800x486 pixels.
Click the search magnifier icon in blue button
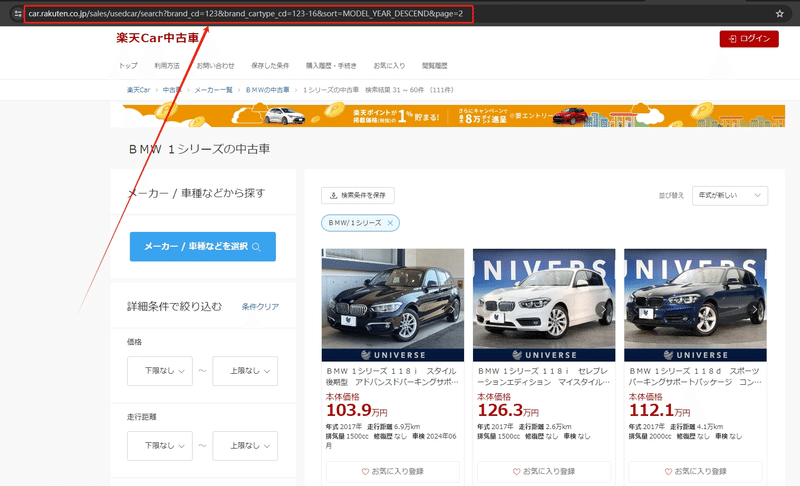click(257, 247)
